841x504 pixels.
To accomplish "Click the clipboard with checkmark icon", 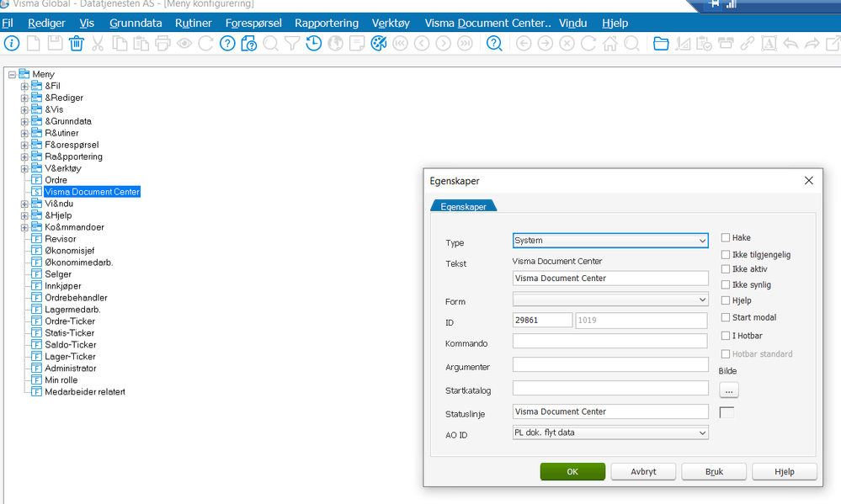I will coord(704,44).
